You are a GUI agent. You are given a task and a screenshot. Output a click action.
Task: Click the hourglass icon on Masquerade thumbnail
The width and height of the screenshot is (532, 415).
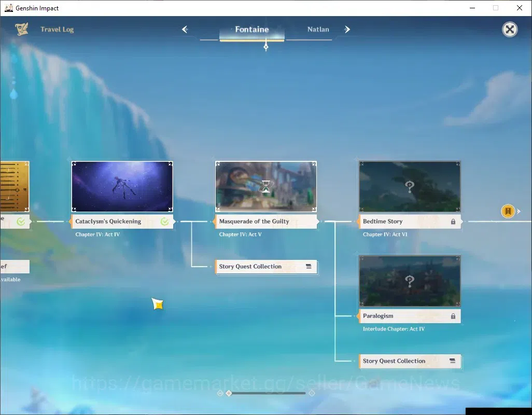266,186
